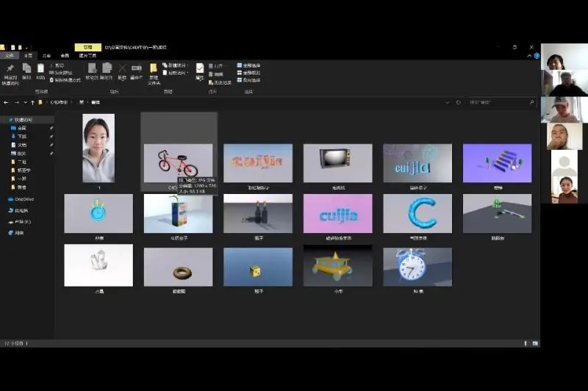Click the Paste icon in the ribbon
Image resolution: width=588 pixels, height=391 pixels.
coord(40,69)
